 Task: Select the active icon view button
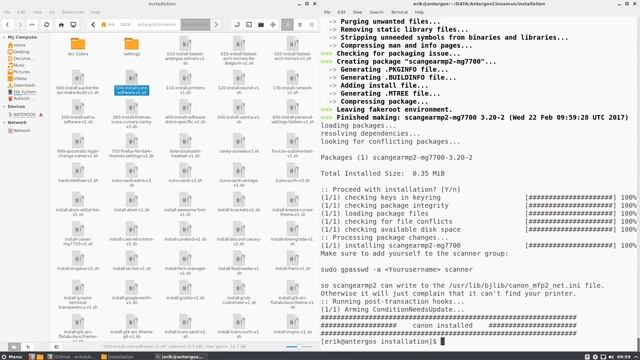point(287,24)
